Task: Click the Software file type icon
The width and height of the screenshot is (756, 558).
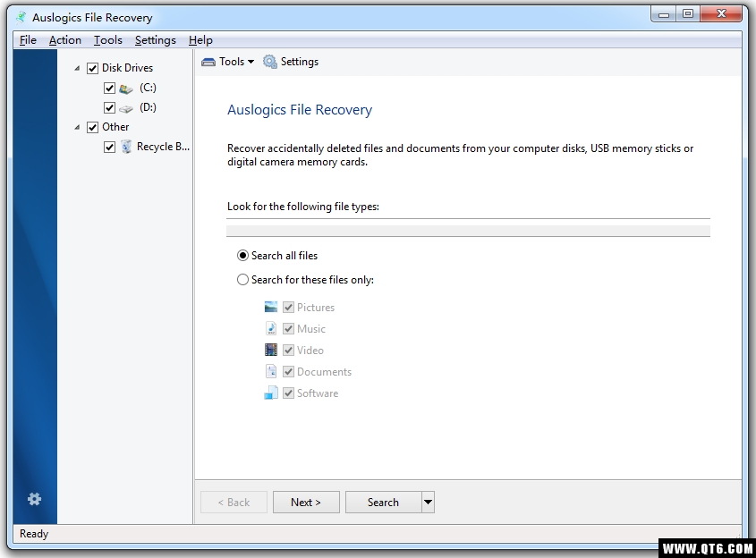Action: (x=271, y=393)
